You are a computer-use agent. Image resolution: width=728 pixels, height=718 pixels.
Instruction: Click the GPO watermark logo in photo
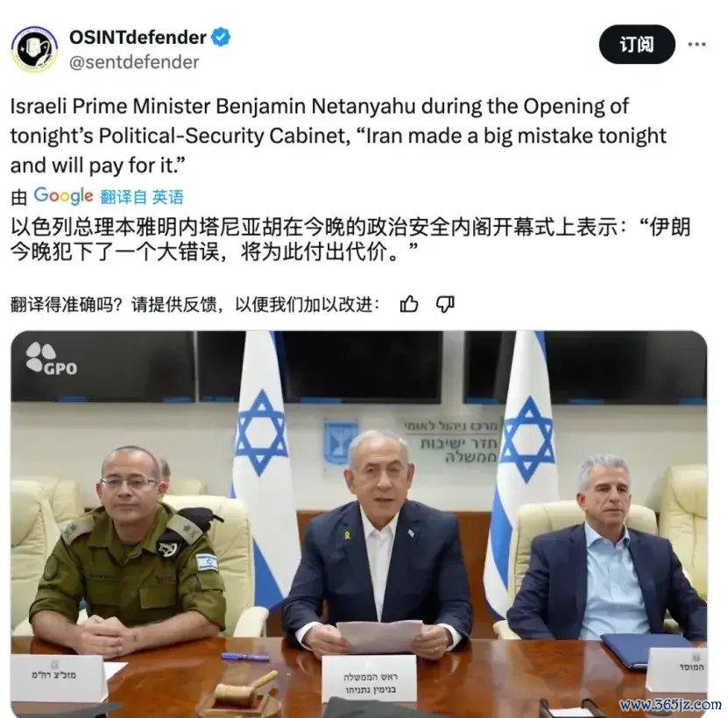(x=51, y=358)
